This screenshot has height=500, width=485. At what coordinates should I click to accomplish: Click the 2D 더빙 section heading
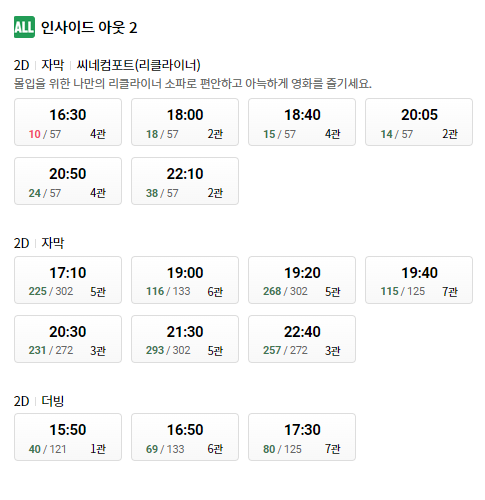(x=39, y=401)
